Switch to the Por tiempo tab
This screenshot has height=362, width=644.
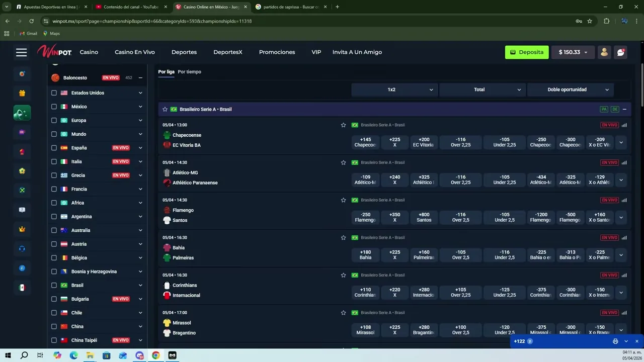point(190,72)
